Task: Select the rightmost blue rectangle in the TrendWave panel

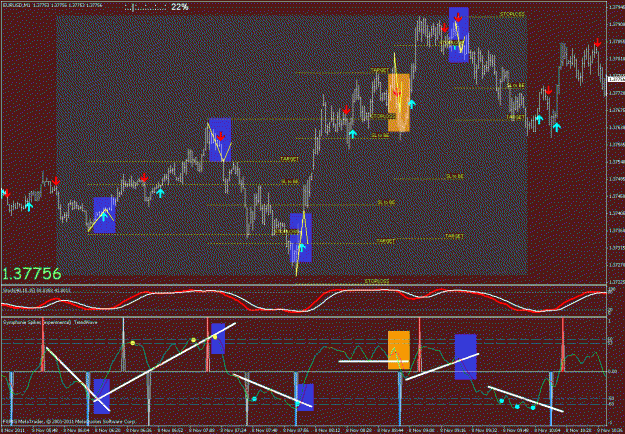Action: [466, 357]
